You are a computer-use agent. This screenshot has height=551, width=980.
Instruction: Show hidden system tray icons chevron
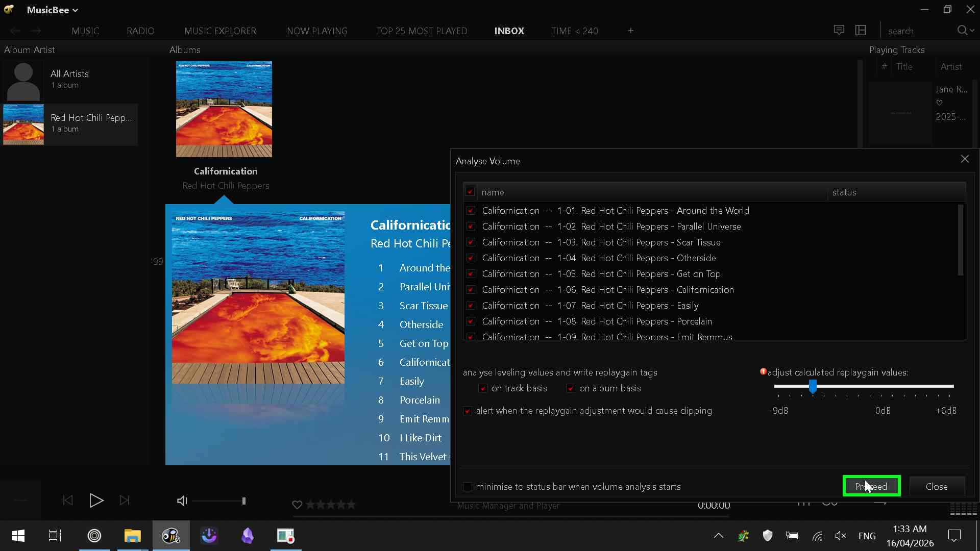pyautogui.click(x=718, y=536)
